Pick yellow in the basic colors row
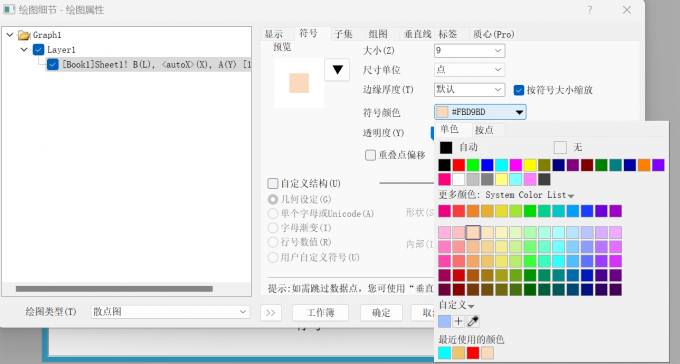 pyautogui.click(x=530, y=165)
